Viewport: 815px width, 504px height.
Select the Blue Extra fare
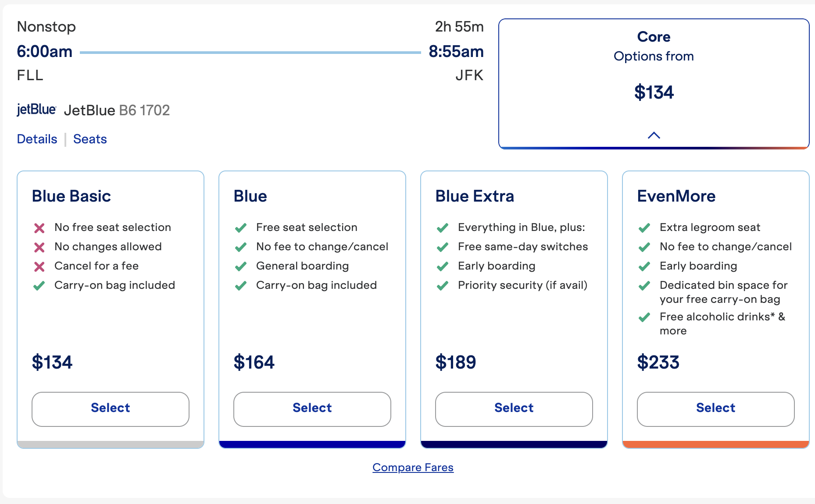[x=514, y=408]
